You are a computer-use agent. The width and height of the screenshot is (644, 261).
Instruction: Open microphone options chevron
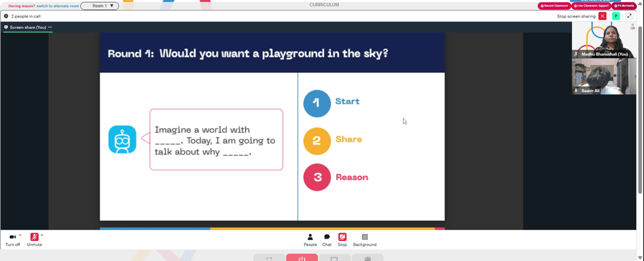coord(42,235)
